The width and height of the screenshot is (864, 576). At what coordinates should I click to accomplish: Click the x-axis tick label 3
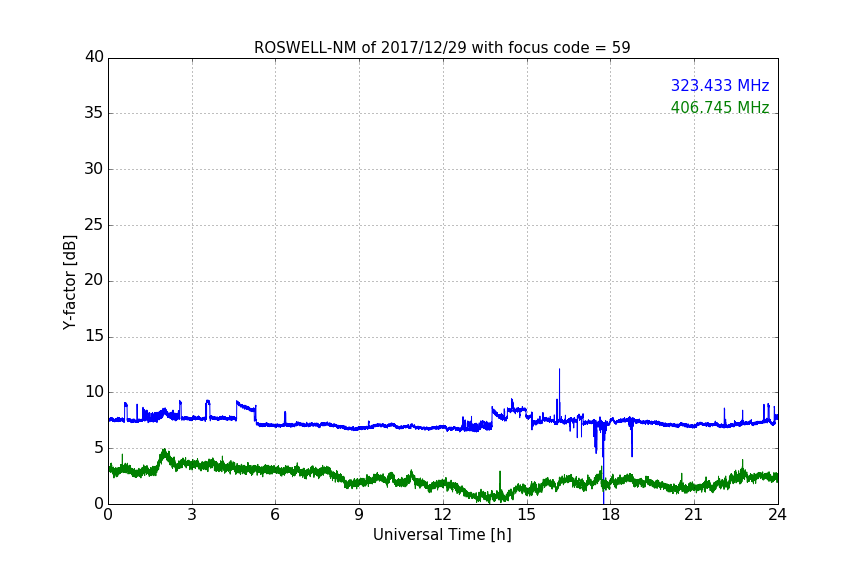coord(192,515)
